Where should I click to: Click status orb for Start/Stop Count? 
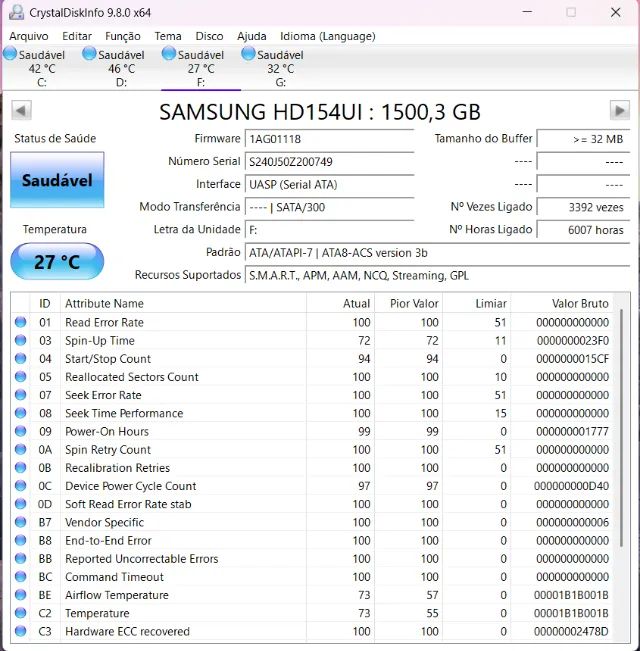(20, 358)
